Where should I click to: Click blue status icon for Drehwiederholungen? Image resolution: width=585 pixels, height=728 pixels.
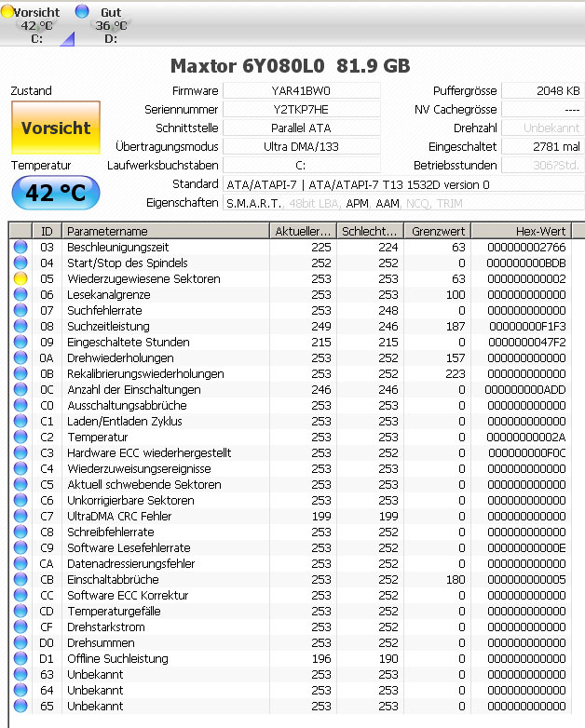pyautogui.click(x=20, y=358)
